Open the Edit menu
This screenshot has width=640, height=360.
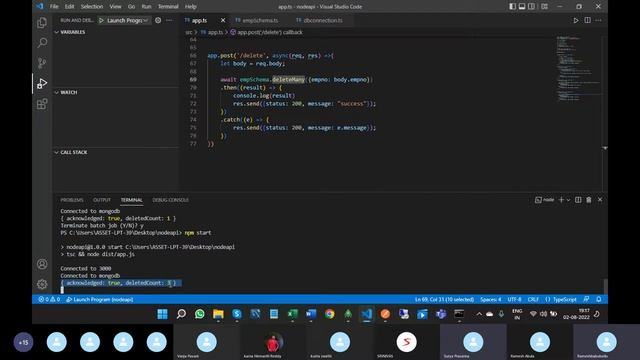pyautogui.click(x=70, y=7)
